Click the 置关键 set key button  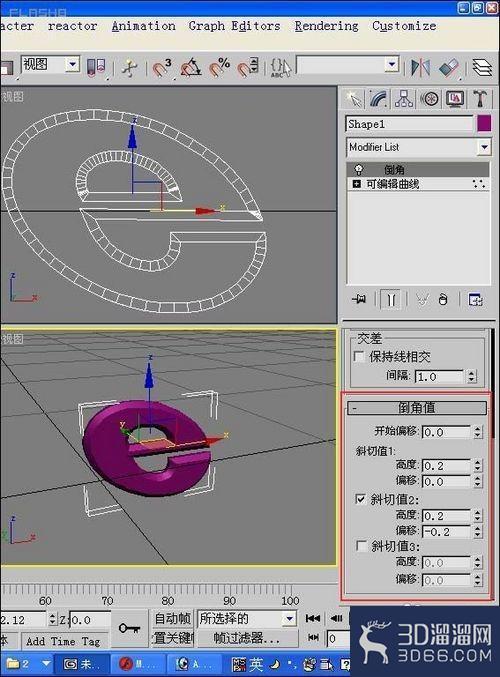[173, 638]
